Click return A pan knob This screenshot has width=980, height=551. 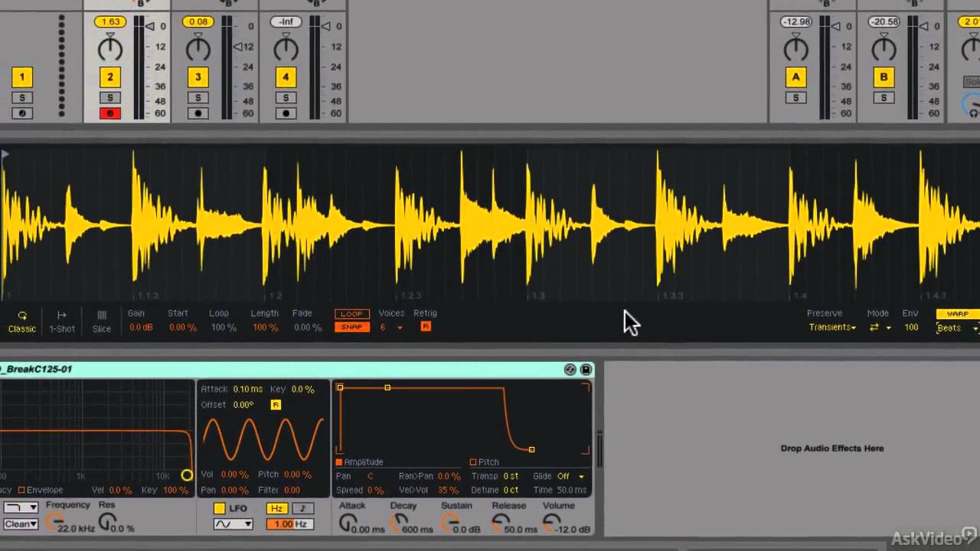(795, 50)
